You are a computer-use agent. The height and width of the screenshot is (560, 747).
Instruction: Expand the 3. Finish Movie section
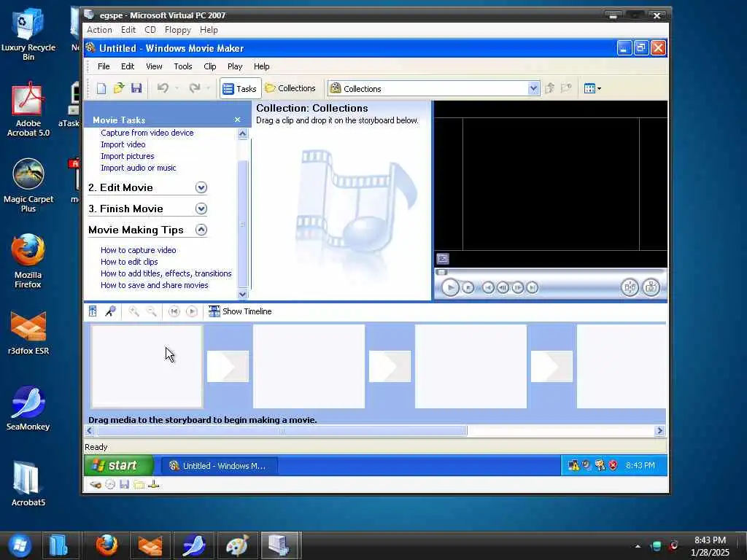(x=201, y=209)
